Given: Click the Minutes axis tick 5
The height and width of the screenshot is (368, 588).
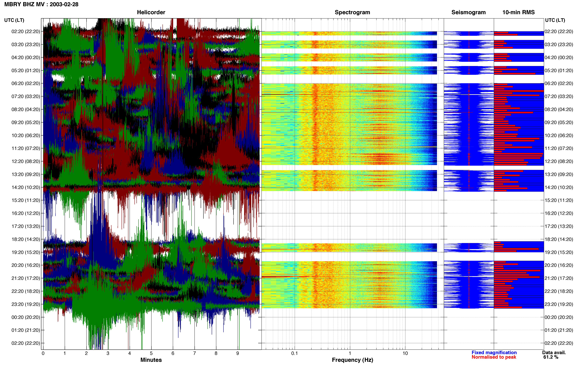Looking at the screenshot, I should pos(151,353).
